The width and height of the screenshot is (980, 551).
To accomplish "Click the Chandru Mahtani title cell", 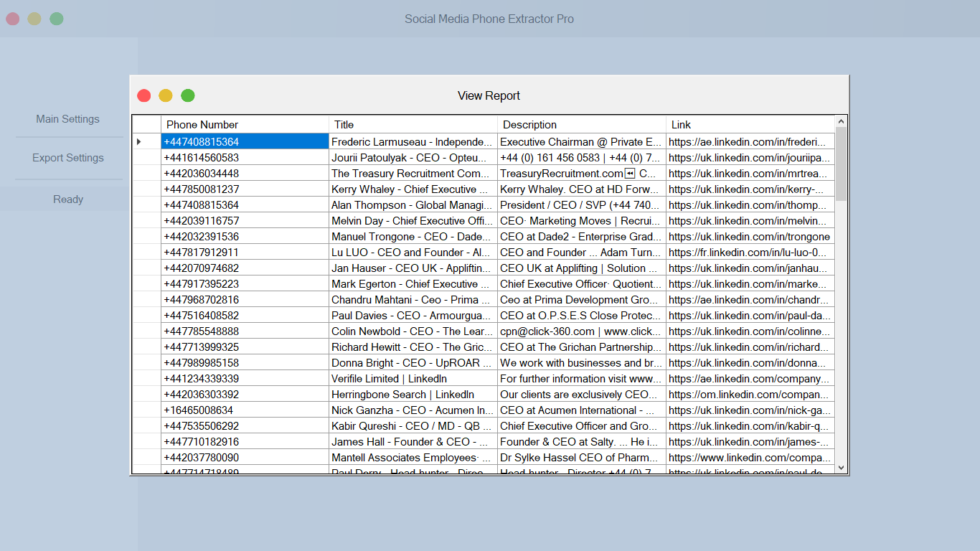I will (x=413, y=300).
